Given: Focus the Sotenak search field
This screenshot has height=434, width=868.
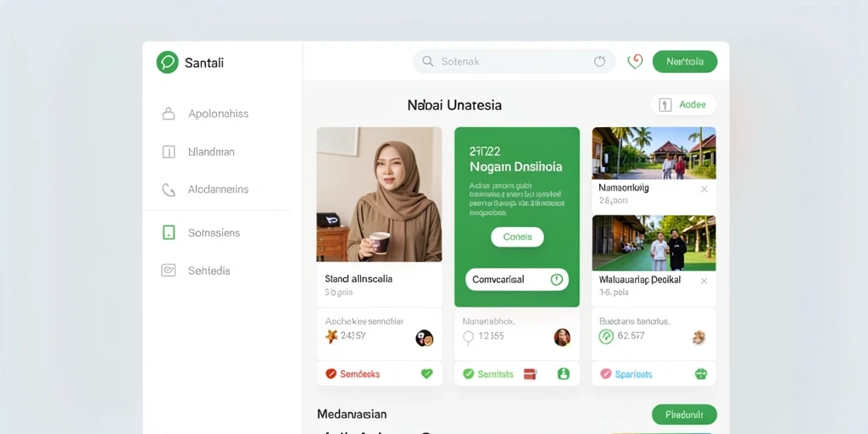Looking at the screenshot, I should (514, 61).
